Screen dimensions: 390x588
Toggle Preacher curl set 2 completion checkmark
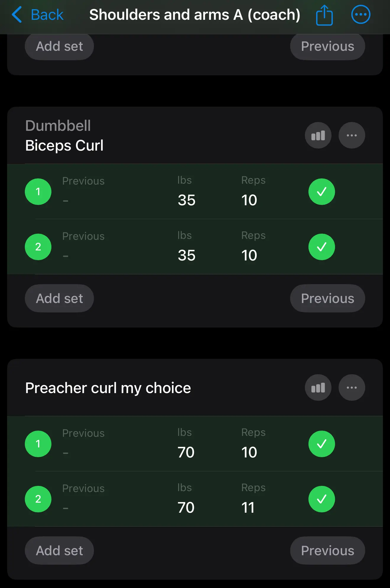(x=321, y=499)
